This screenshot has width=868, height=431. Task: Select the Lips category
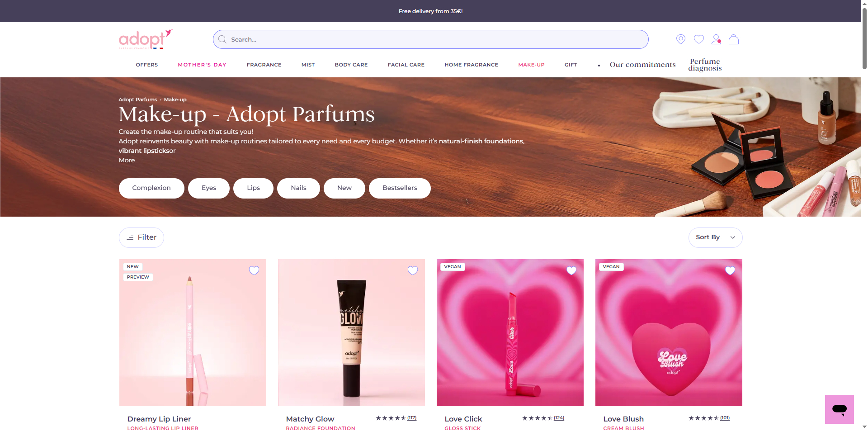(x=253, y=188)
